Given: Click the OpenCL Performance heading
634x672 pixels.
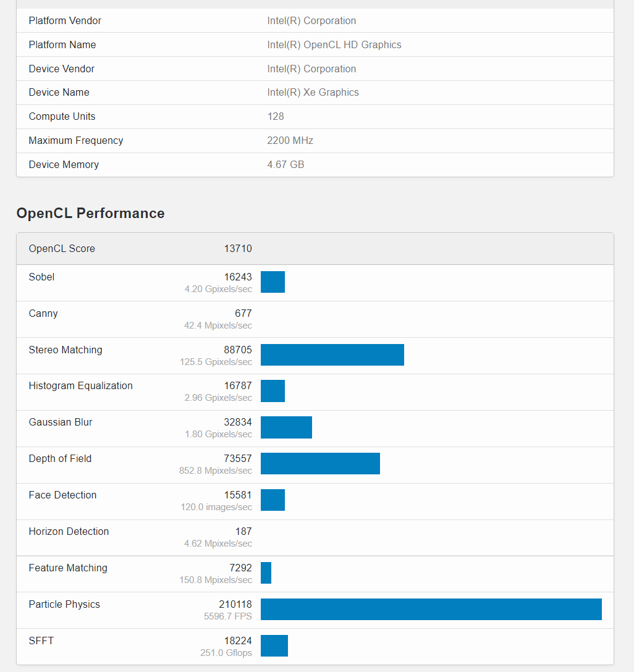Looking at the screenshot, I should [x=90, y=213].
